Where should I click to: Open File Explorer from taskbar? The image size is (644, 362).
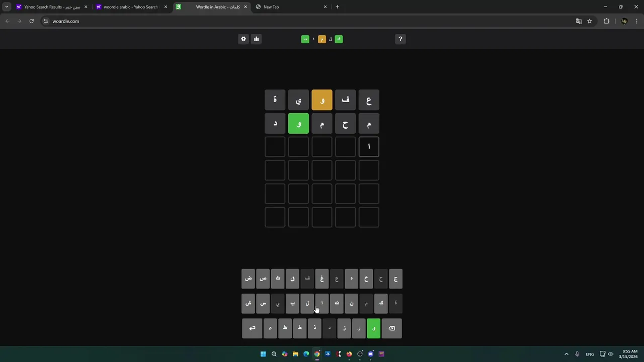coord(295,354)
